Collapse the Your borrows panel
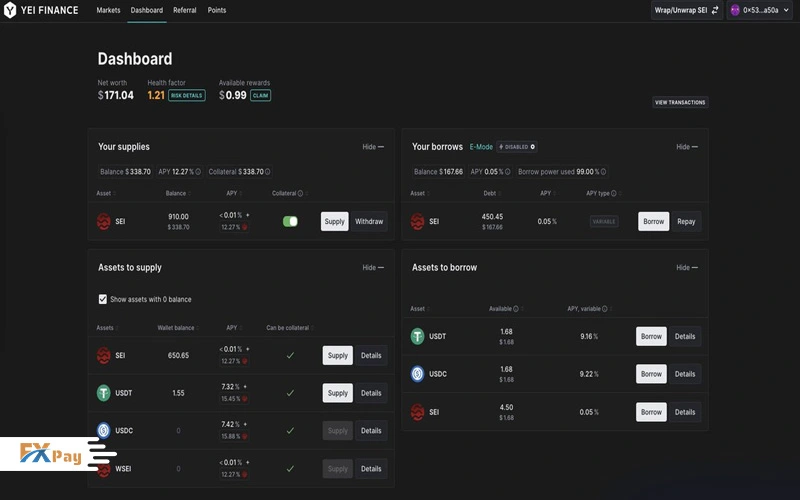The image size is (800, 500). point(687,147)
